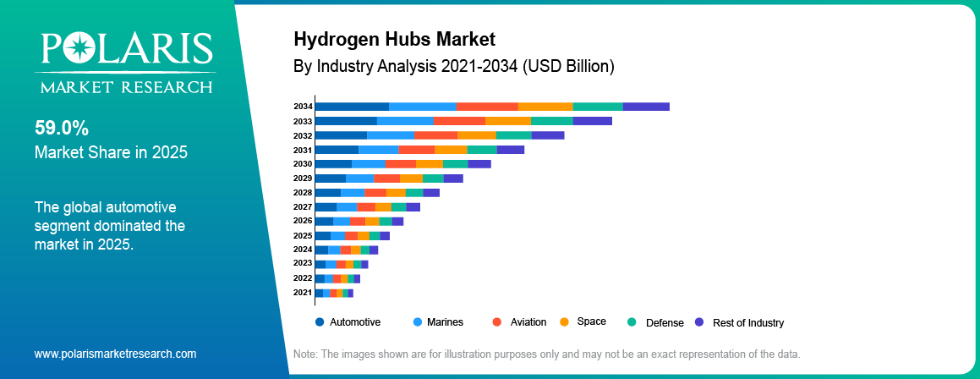Open the www.polarismarketresearch.com link
Screen dimensions: 980x379
click(x=115, y=354)
